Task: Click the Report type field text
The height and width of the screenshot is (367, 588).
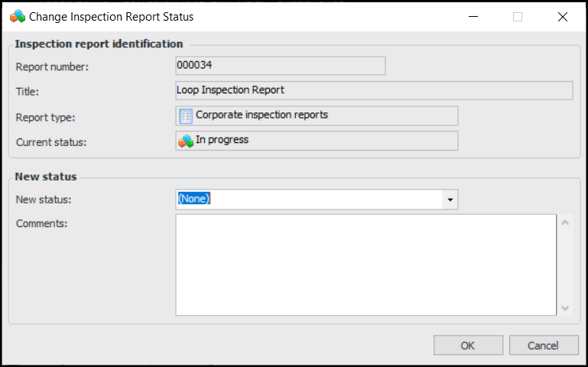Action: tap(262, 115)
